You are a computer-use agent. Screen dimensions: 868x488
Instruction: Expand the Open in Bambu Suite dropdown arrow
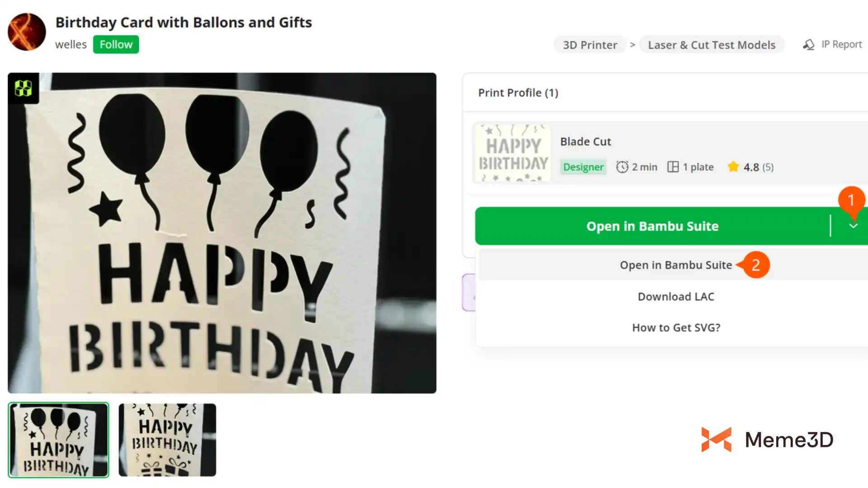[x=853, y=226]
